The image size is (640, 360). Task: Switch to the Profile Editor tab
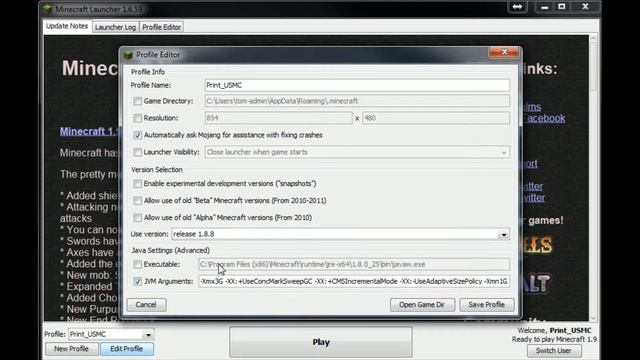(x=162, y=27)
